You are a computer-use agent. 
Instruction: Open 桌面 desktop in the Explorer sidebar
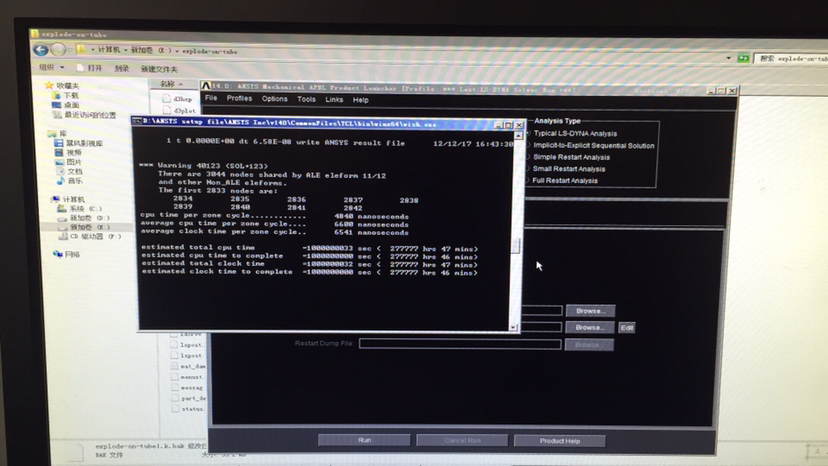point(66,105)
